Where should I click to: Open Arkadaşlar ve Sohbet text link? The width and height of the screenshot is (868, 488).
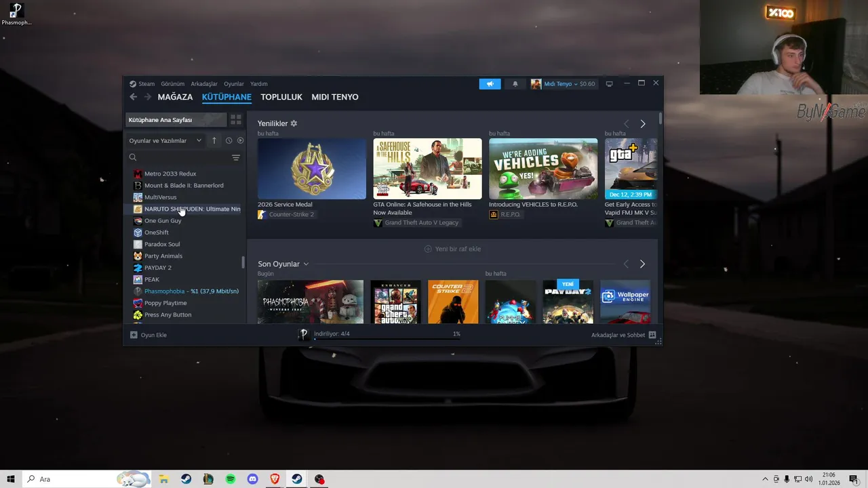coord(618,335)
